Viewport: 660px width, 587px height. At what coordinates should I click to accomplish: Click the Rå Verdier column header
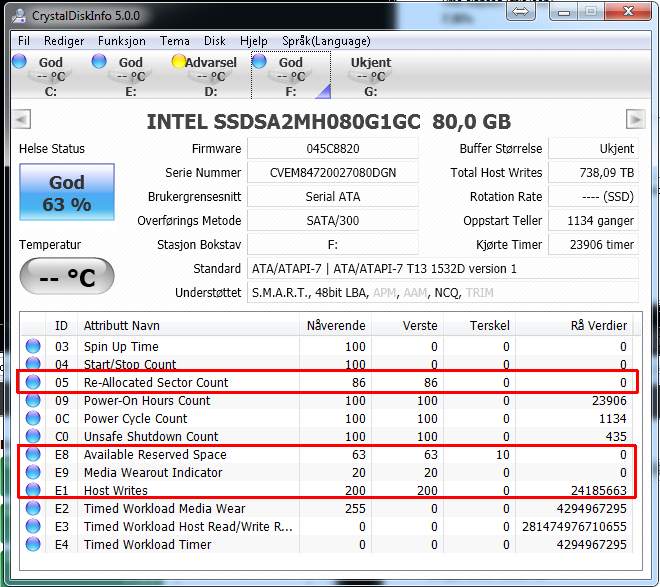tap(574, 325)
